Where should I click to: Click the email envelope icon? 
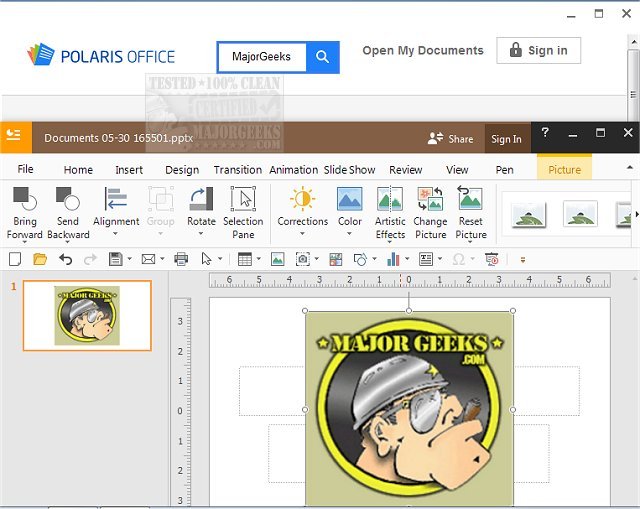(x=148, y=259)
